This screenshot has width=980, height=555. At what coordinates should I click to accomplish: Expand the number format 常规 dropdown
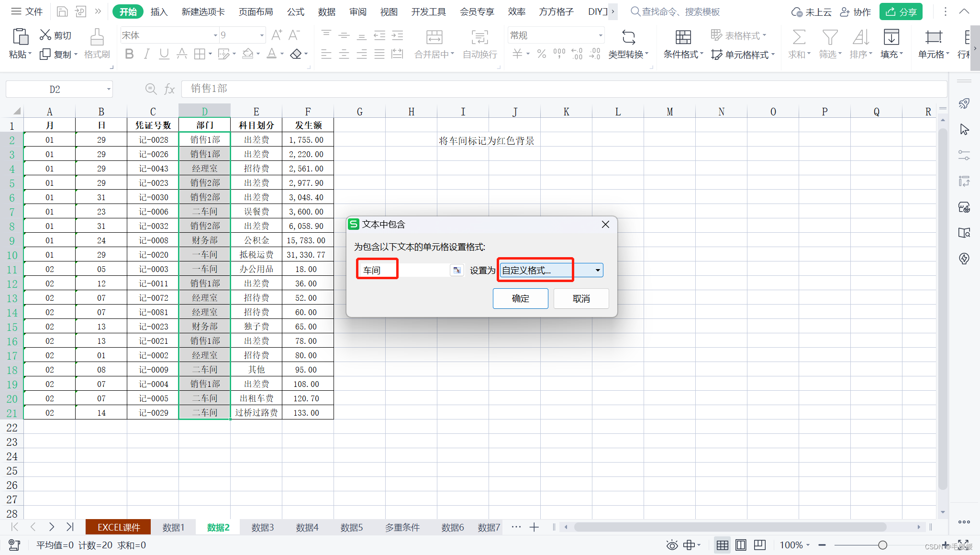601,35
